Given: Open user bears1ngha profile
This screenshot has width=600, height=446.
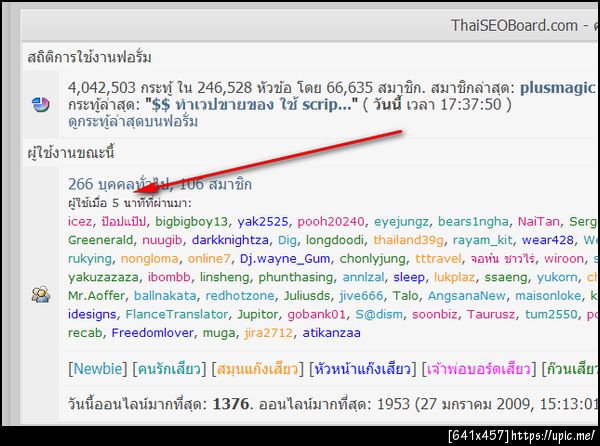Looking at the screenshot, I should 473,221.
